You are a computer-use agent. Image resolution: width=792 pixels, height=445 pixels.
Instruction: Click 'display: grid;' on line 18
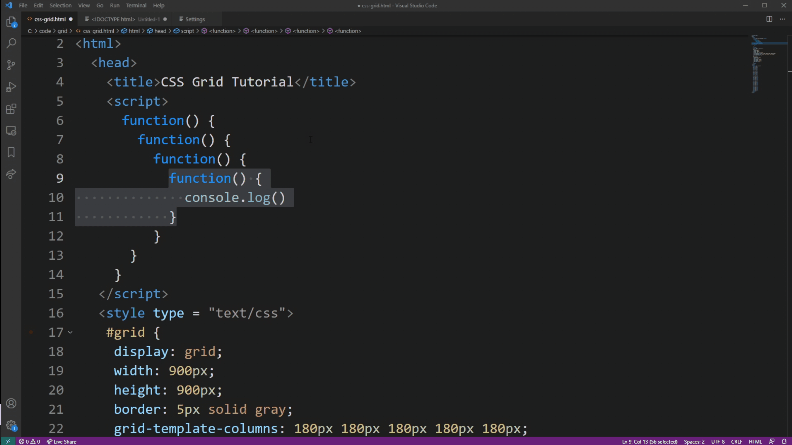[168, 352]
